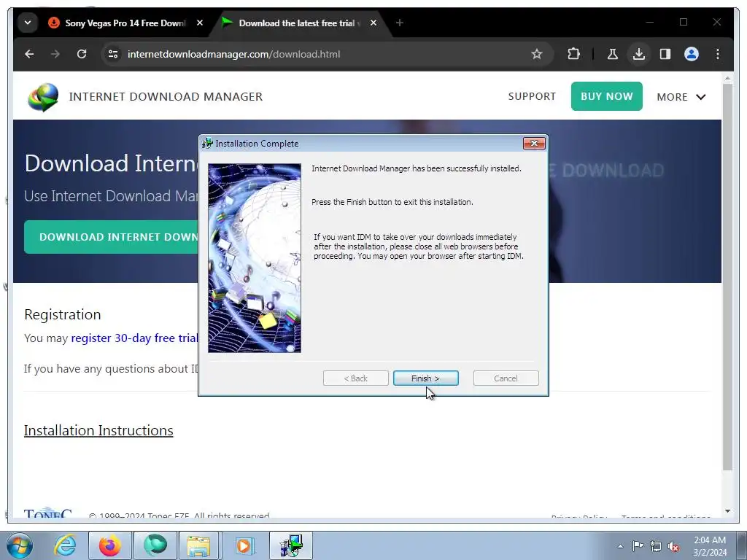Open the tab search dropdown
Viewport: 747px width, 560px height.
coord(28,23)
